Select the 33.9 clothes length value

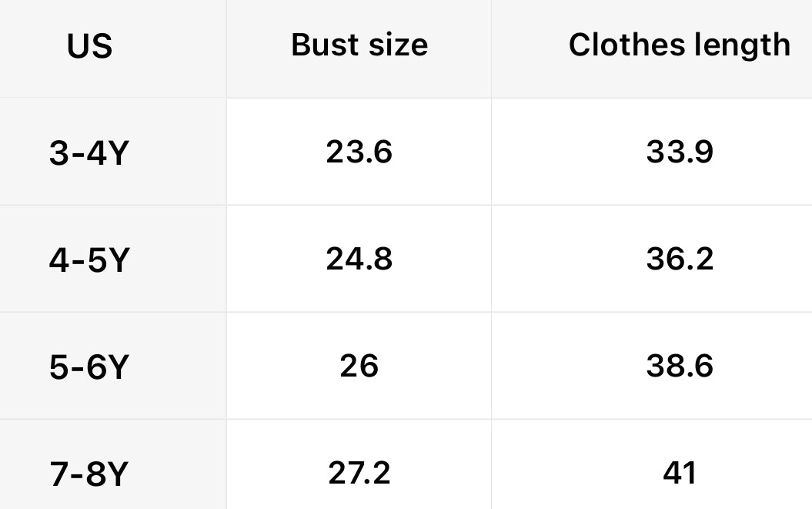pyautogui.click(x=680, y=152)
